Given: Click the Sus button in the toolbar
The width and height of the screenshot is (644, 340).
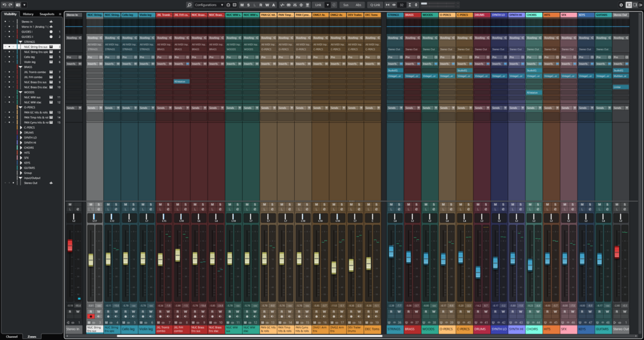Looking at the screenshot, I should pyautogui.click(x=346, y=5).
